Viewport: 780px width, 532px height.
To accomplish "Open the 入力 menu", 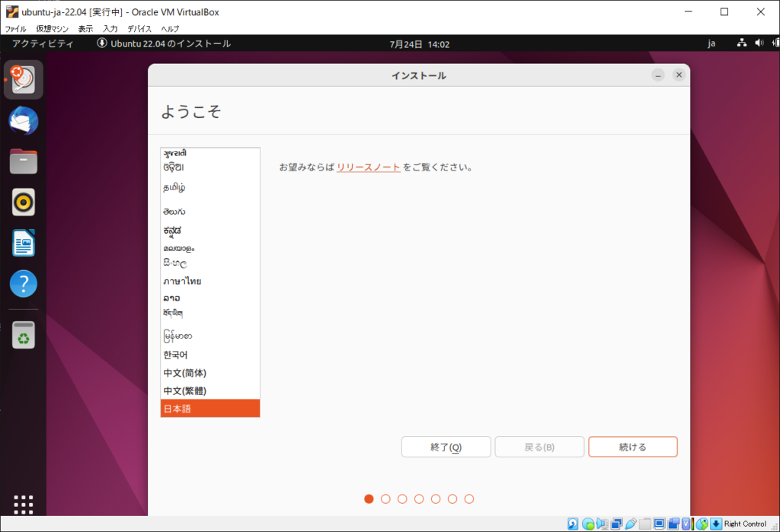I will 110,29.
